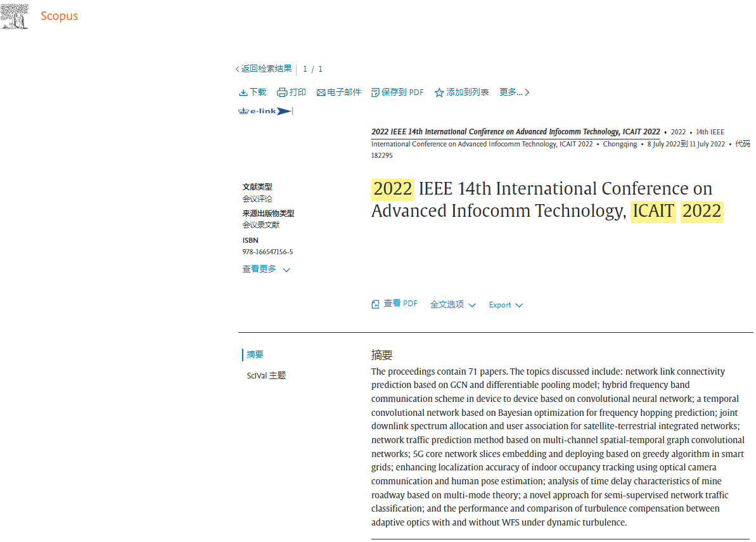Image resolution: width=756 pixels, height=542 pixels.
Task: Click the 文献类型 field label
Action: pyautogui.click(x=257, y=186)
